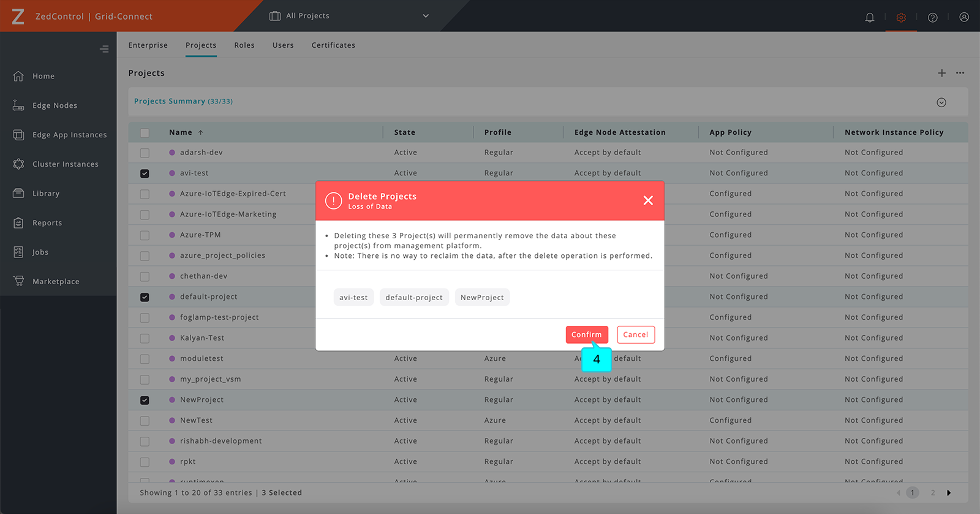Sort by Name ascending arrow

200,132
